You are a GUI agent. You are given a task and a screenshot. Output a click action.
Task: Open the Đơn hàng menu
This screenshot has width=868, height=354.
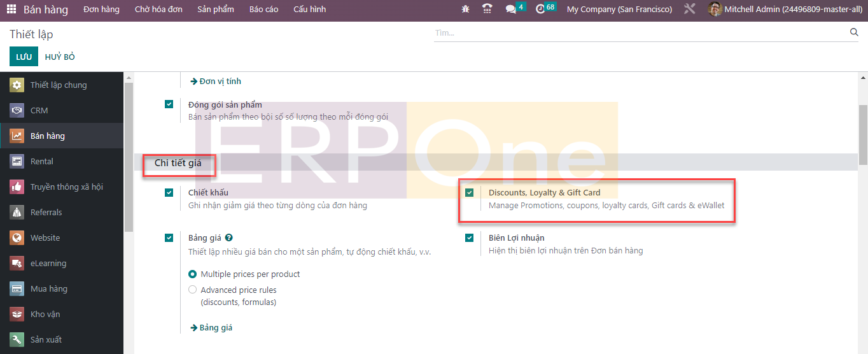coord(101,10)
